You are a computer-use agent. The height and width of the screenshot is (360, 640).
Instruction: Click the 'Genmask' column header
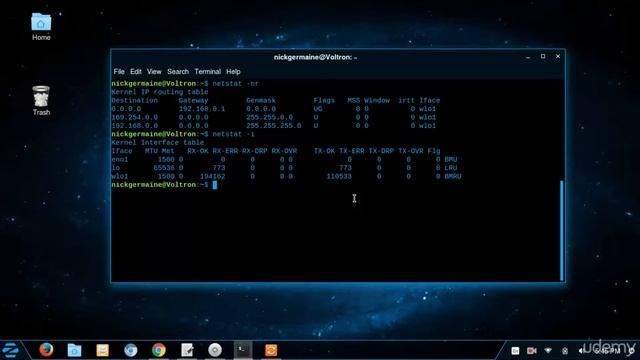tap(261, 100)
